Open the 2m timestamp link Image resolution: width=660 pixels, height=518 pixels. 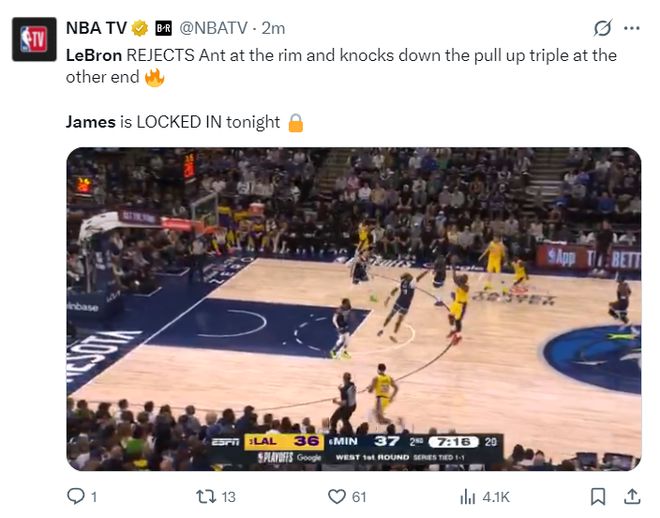pyautogui.click(x=273, y=28)
